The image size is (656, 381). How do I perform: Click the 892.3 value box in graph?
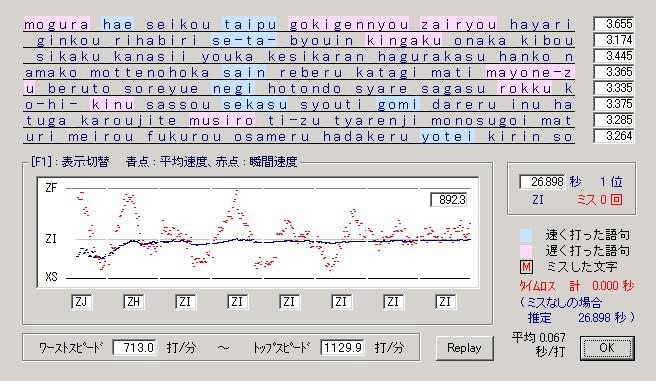[449, 199]
